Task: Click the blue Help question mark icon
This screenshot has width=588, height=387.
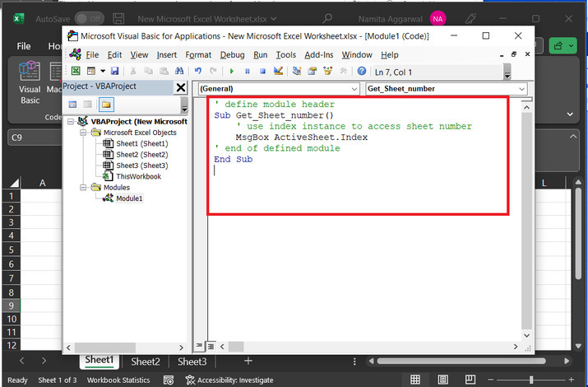Action: (361, 72)
